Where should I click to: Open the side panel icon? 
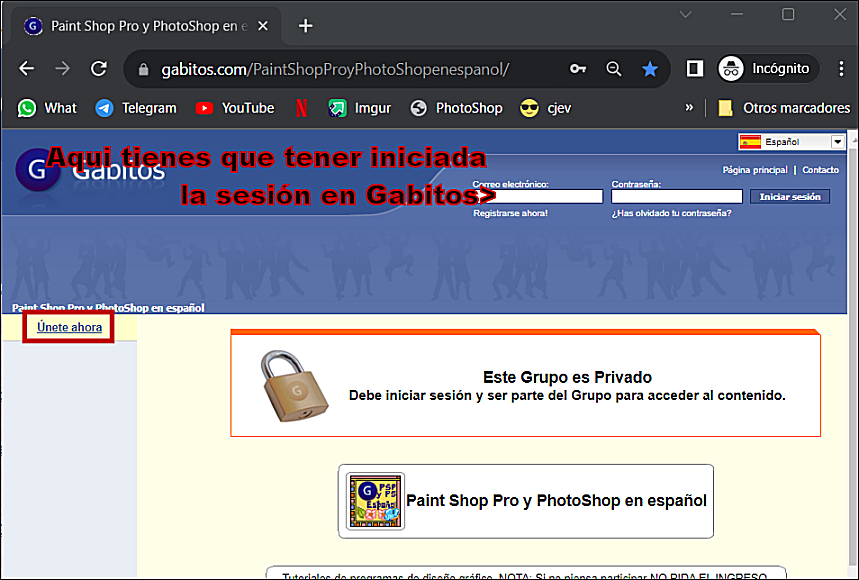[x=695, y=68]
